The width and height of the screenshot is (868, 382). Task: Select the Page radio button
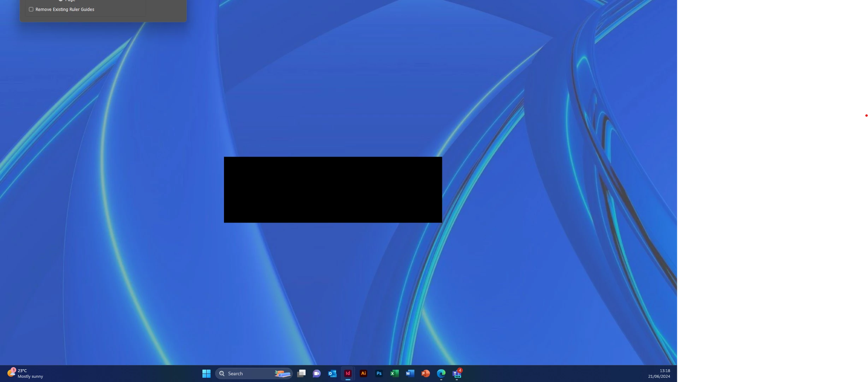click(61, 0)
